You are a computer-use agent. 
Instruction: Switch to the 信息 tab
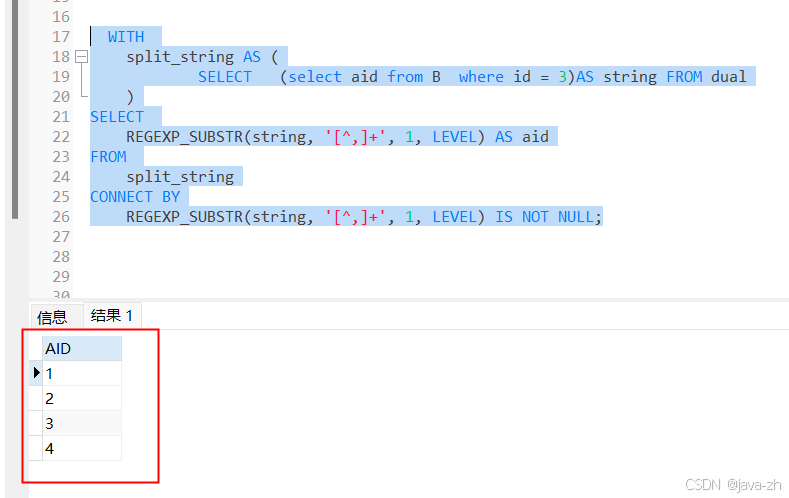tap(52, 317)
